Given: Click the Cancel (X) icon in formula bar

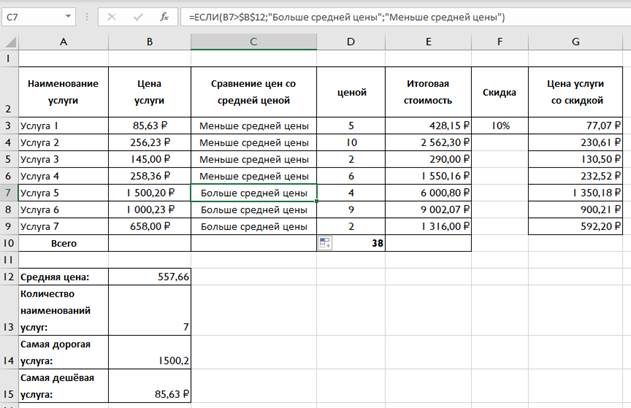Looking at the screenshot, I should click(x=111, y=18).
